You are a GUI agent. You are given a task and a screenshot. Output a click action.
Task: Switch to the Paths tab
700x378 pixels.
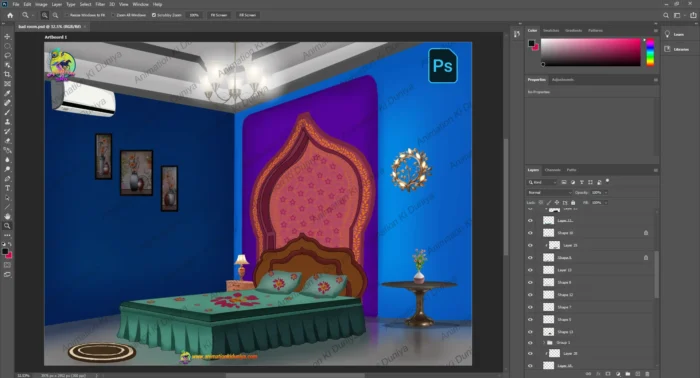[x=571, y=170]
